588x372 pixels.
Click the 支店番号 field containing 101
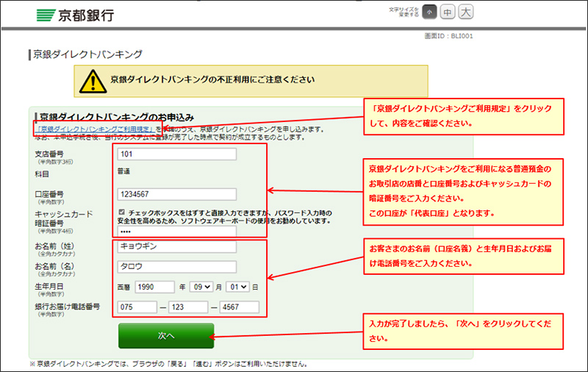[176, 154]
